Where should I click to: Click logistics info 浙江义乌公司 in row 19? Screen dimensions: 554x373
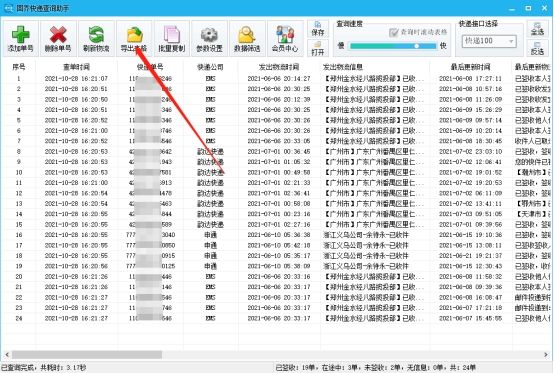pyautogui.click(x=366, y=266)
